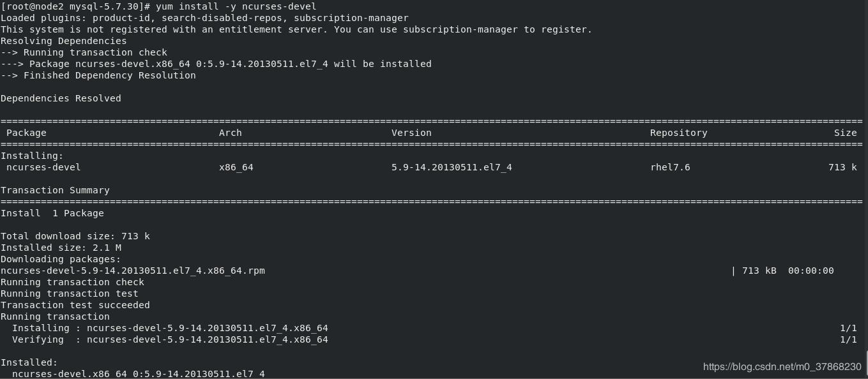Click the downloaded rpm filename line
This screenshot has height=379, width=868.
pos(133,271)
